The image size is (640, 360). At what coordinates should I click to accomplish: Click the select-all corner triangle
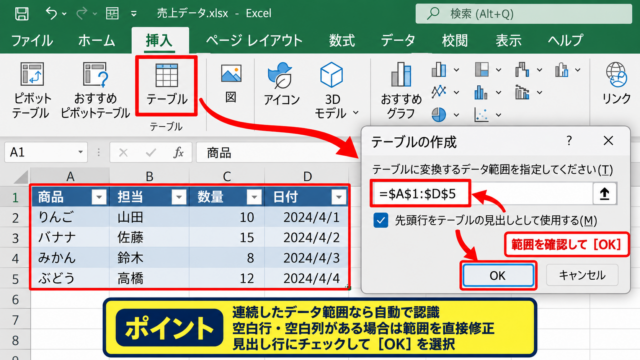point(21,177)
